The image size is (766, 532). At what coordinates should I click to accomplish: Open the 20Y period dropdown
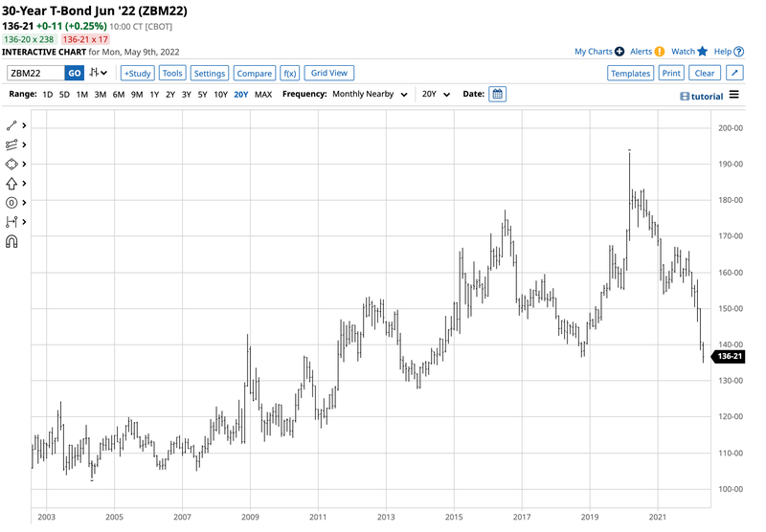click(436, 94)
